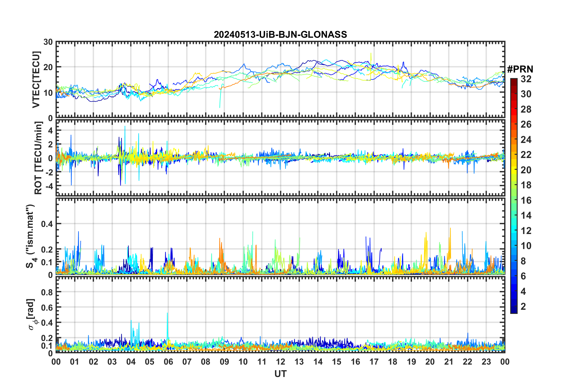Click the ROT [TECU/min] axis label

click(x=38, y=158)
